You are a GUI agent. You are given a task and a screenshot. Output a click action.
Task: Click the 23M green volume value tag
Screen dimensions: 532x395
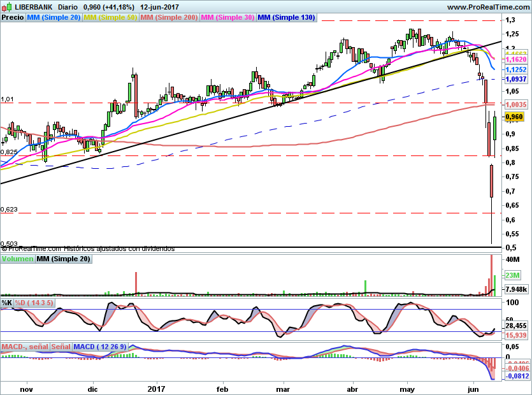(x=513, y=275)
